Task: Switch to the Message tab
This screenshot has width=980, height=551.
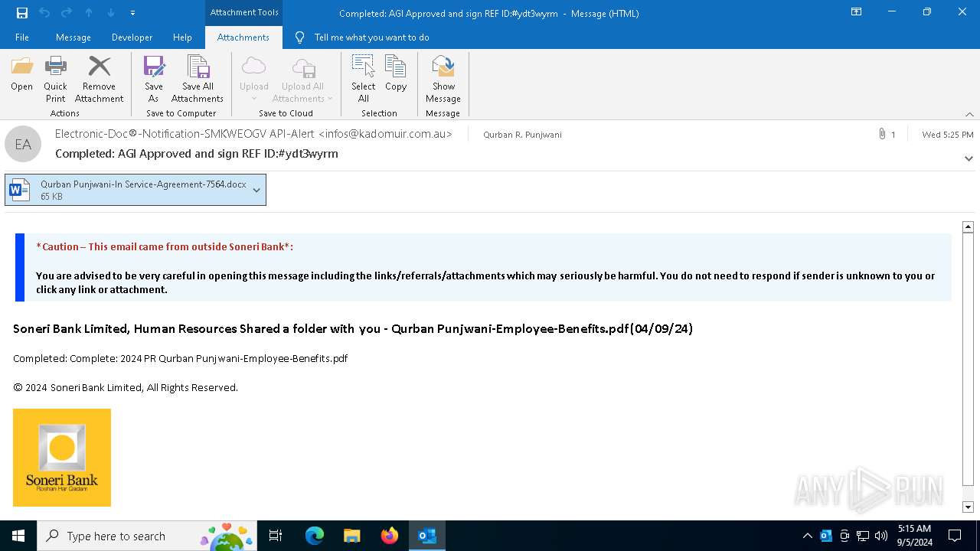Action: tap(73, 37)
